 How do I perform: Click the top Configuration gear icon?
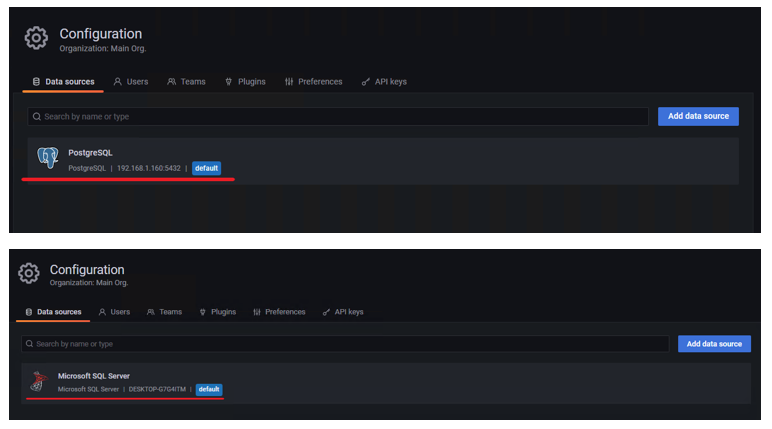[x=36, y=38]
